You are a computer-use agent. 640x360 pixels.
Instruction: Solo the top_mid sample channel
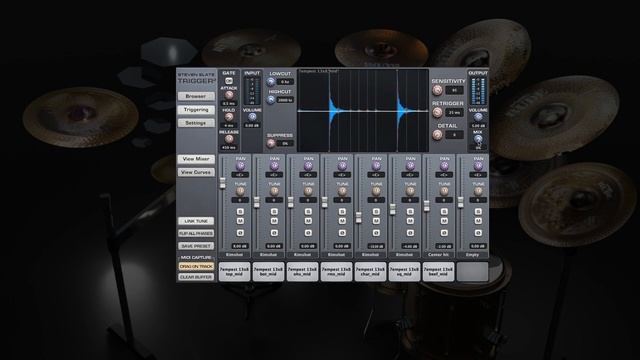[240, 211]
